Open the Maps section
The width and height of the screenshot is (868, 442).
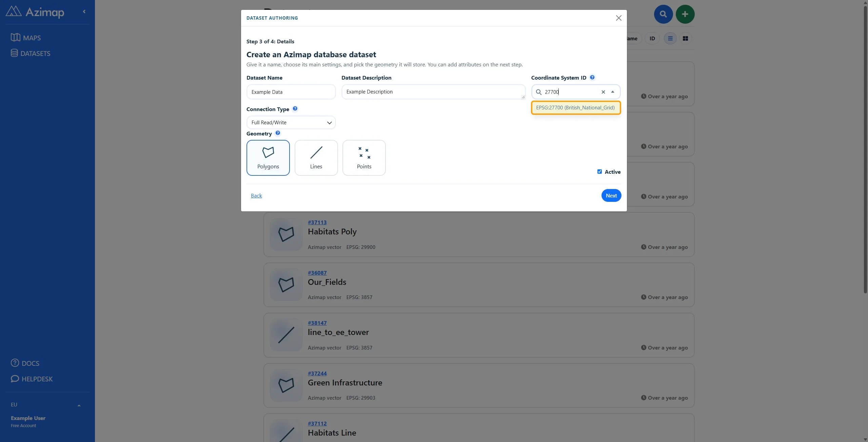click(x=26, y=38)
